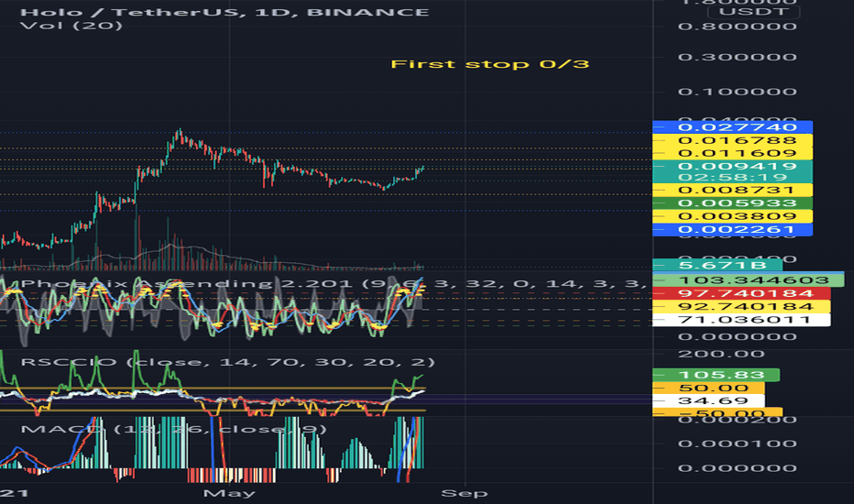Click the Sep label on time axis
The image size is (854, 504).
click(x=465, y=493)
